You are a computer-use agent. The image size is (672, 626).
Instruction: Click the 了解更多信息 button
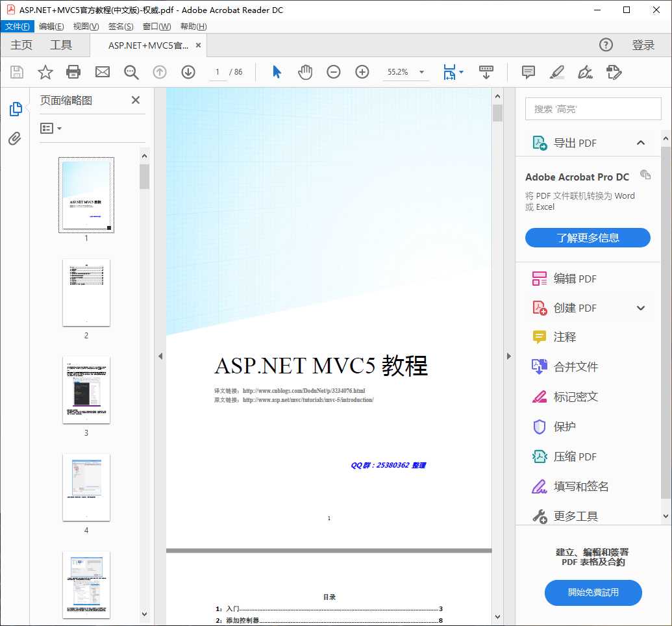coord(587,238)
